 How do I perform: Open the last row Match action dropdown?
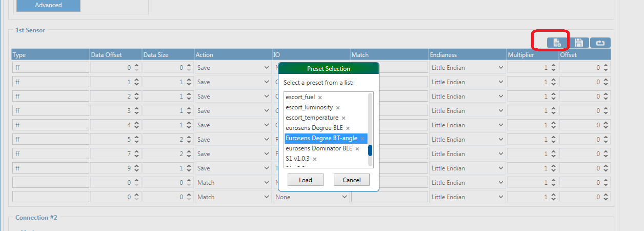[x=233, y=197]
